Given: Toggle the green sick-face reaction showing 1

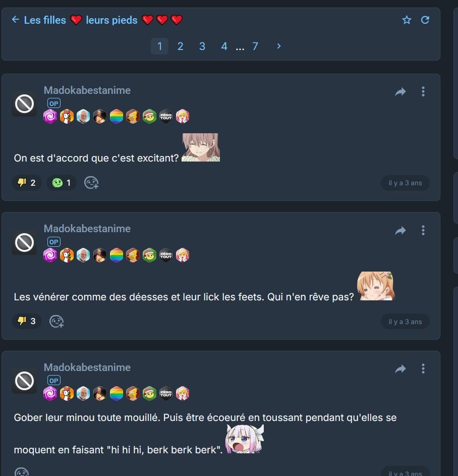Looking at the screenshot, I should [x=62, y=183].
